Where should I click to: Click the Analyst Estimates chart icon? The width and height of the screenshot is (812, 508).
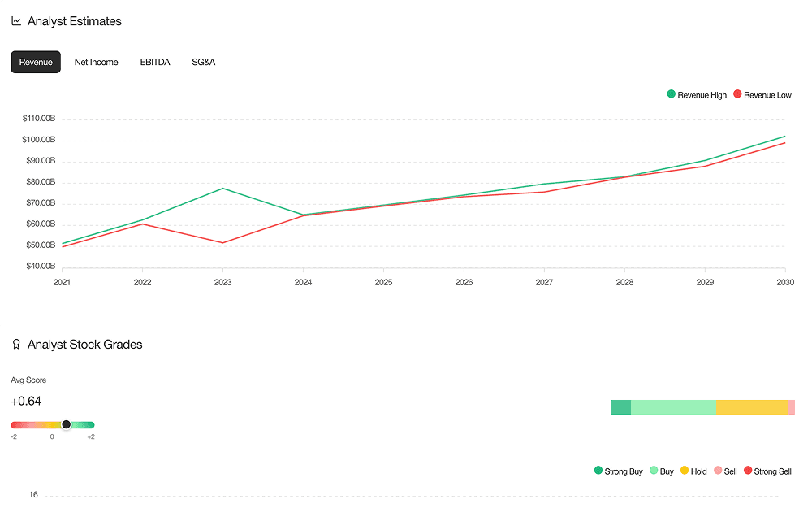16,21
